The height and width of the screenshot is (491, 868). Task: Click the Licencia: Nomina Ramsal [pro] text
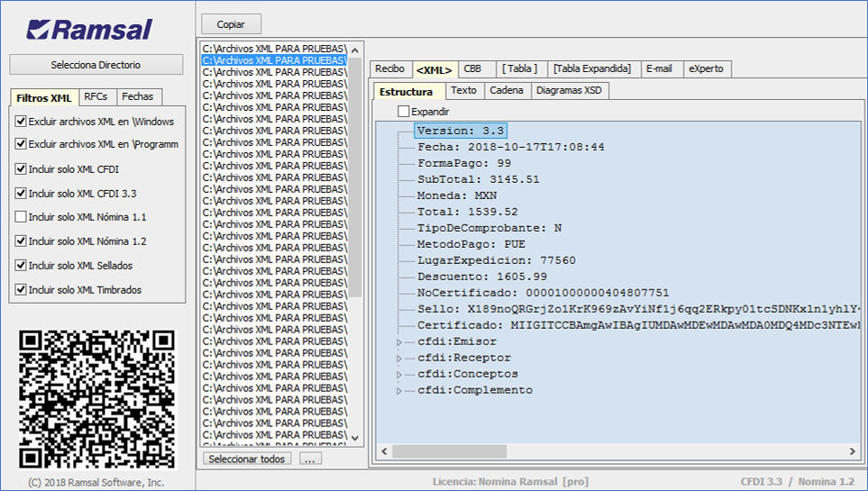510,482
